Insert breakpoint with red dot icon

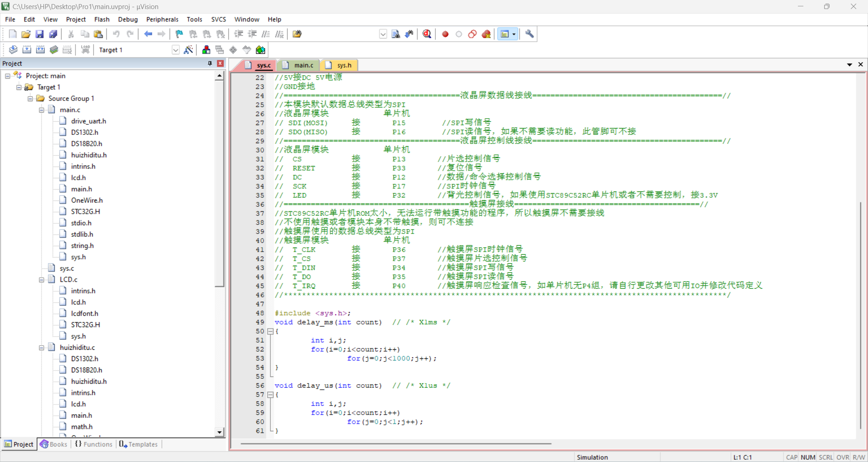[x=445, y=34]
